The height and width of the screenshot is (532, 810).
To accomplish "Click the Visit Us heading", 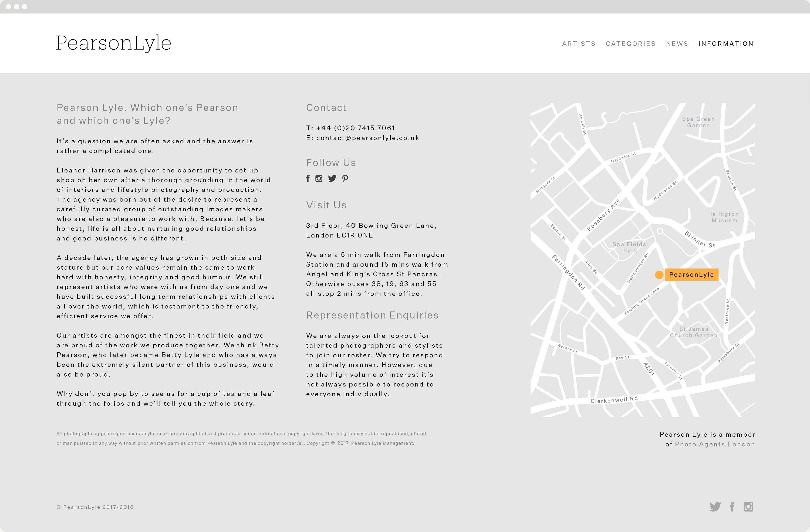I will tap(326, 205).
